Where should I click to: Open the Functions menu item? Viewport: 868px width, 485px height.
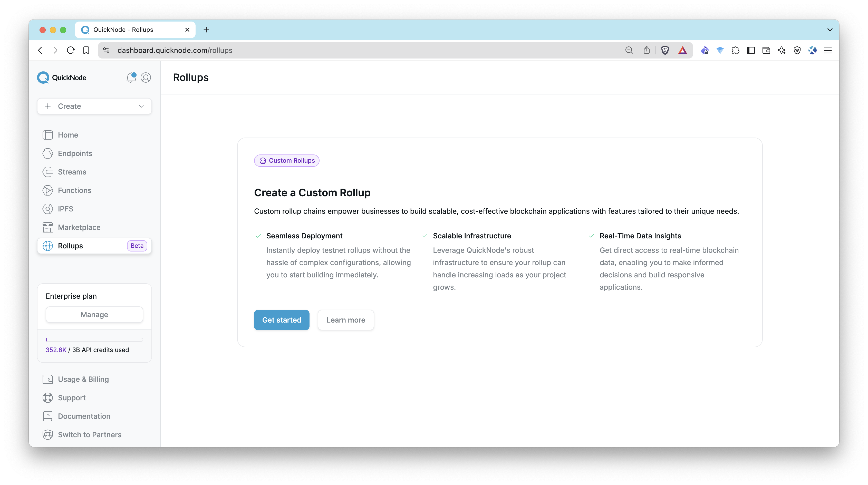(94, 191)
